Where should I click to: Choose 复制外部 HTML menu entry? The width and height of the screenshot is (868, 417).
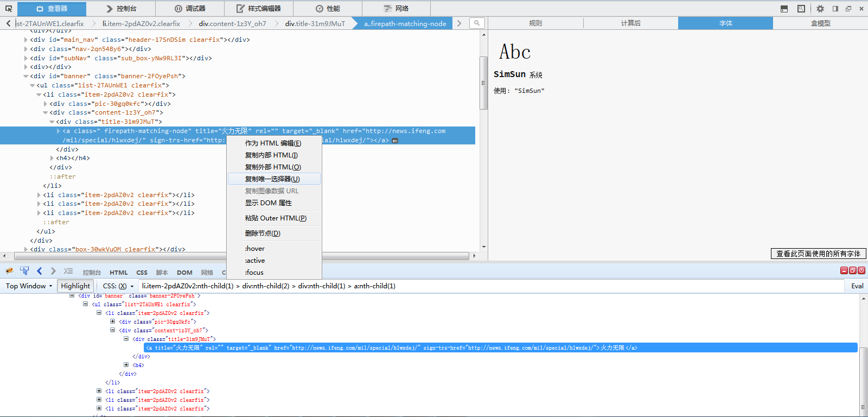(x=274, y=167)
